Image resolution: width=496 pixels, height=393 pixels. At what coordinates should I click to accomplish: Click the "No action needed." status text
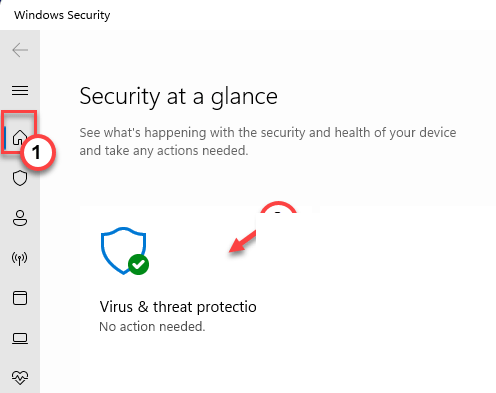152,327
